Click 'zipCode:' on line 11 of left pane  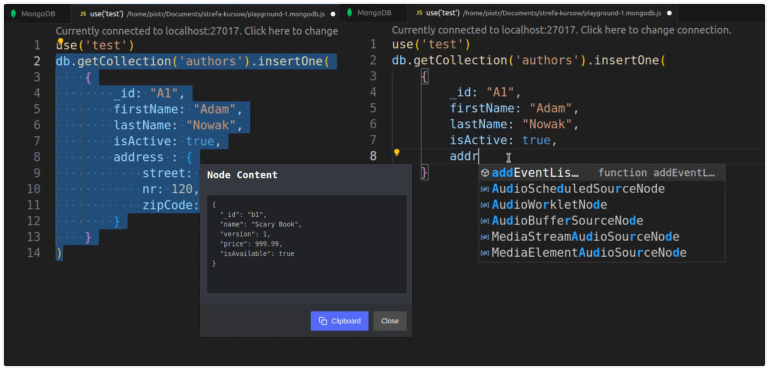pyautogui.click(x=171, y=206)
